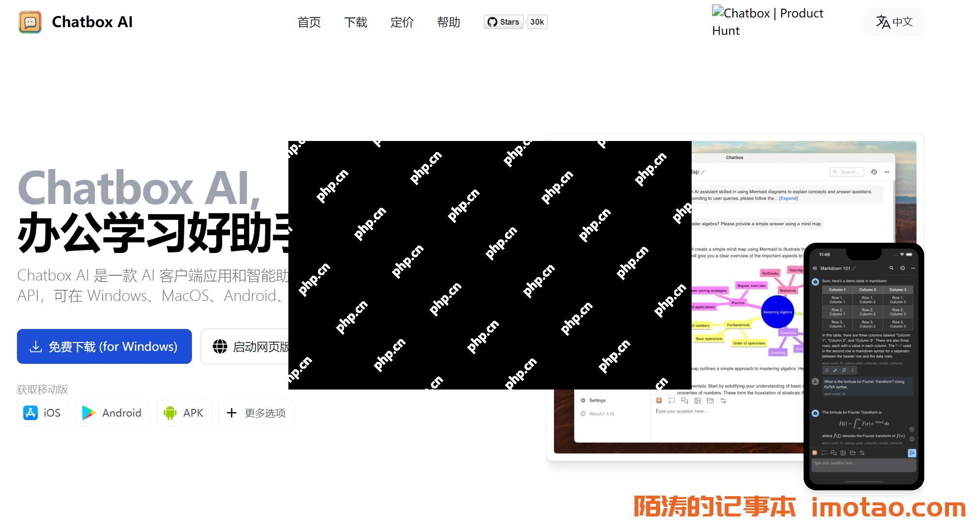Open the 下载 nav item
Image resolution: width=980 pixels, height=531 pixels.
click(356, 22)
